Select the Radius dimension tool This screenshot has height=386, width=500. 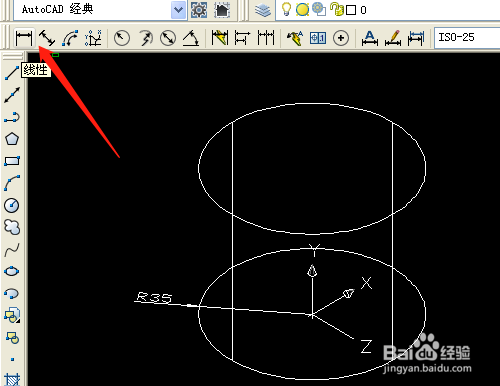[122, 38]
